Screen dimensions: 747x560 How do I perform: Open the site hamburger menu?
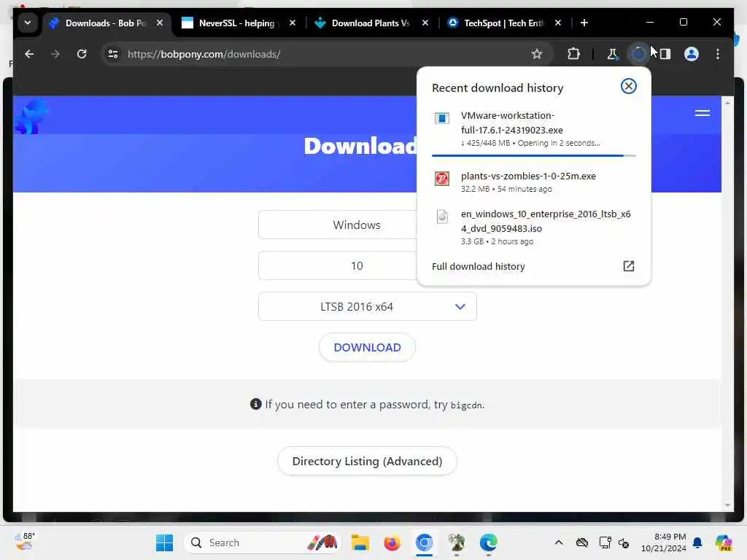coord(703,113)
